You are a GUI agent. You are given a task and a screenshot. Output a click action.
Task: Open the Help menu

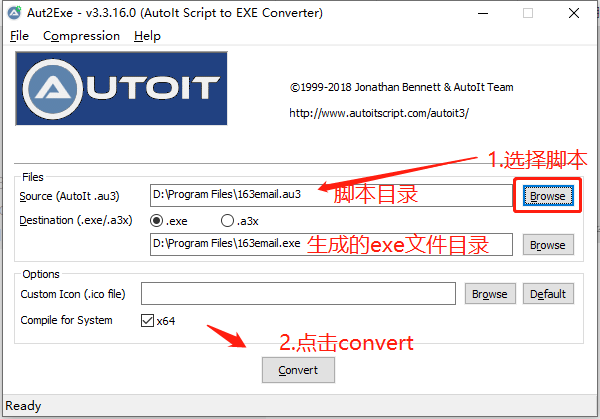tap(147, 36)
